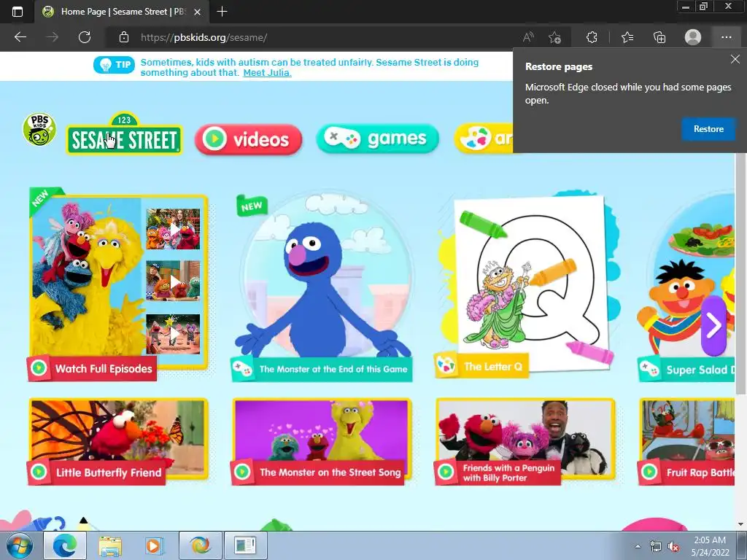Open the games section button

pyautogui.click(x=377, y=139)
